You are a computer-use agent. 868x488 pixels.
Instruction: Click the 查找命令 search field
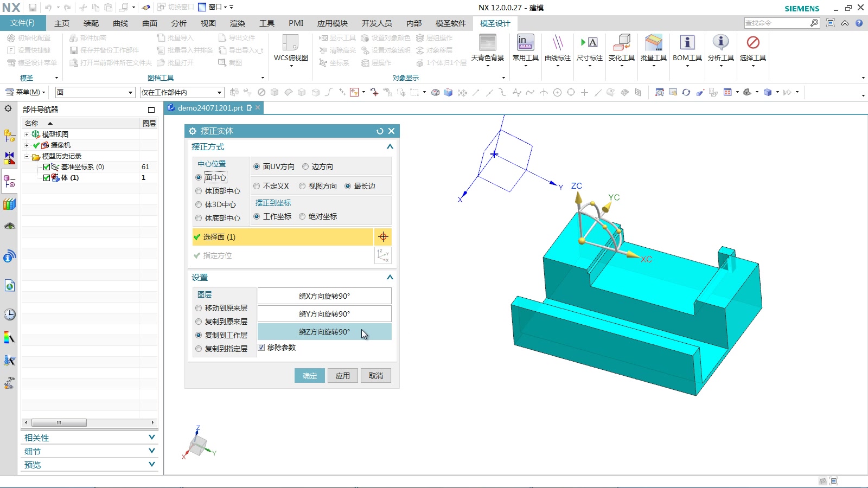point(777,23)
